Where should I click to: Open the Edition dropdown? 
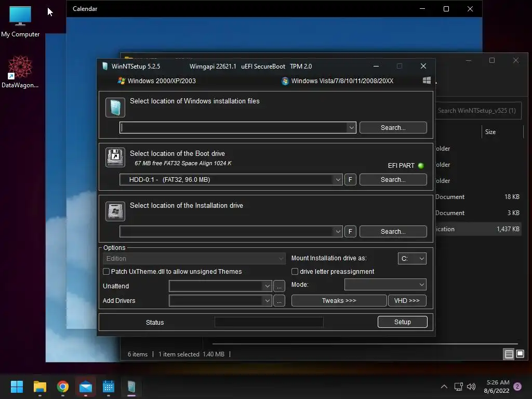point(194,259)
